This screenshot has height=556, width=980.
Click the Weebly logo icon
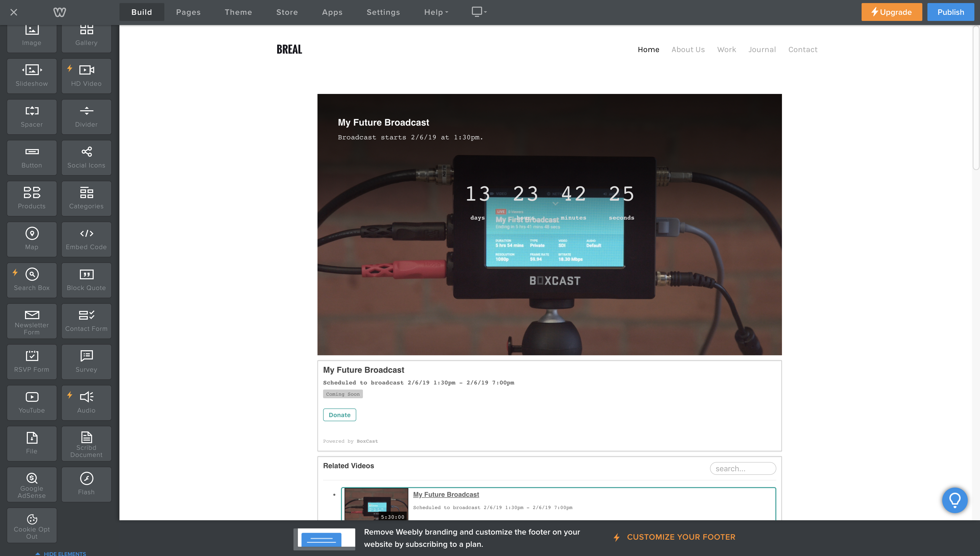coord(59,12)
